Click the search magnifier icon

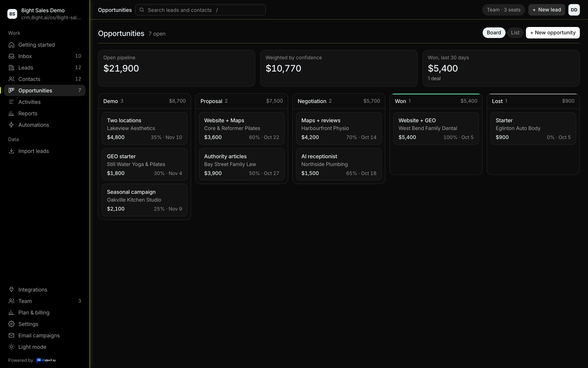click(142, 10)
